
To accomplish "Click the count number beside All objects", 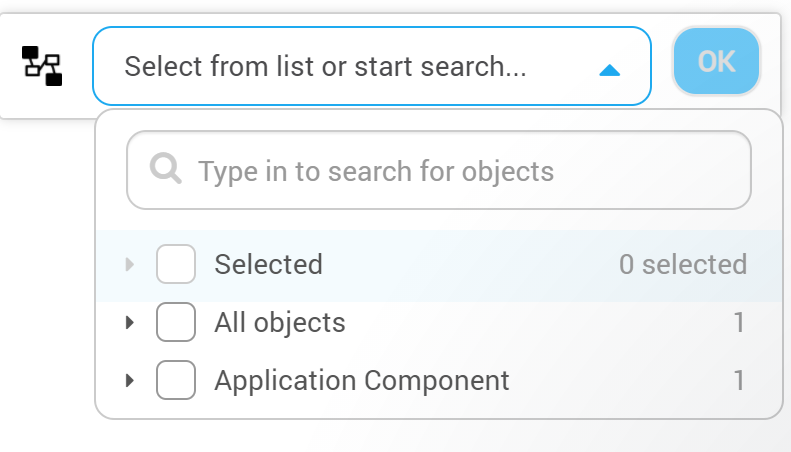I will pos(739,322).
